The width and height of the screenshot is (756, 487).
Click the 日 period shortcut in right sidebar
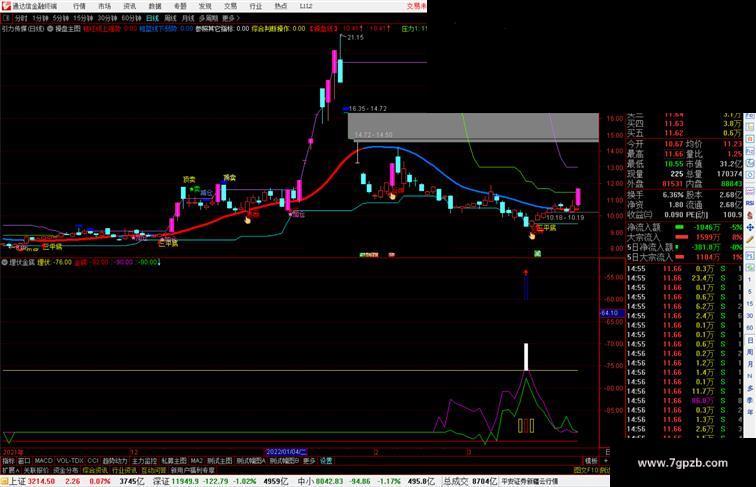pos(750,340)
